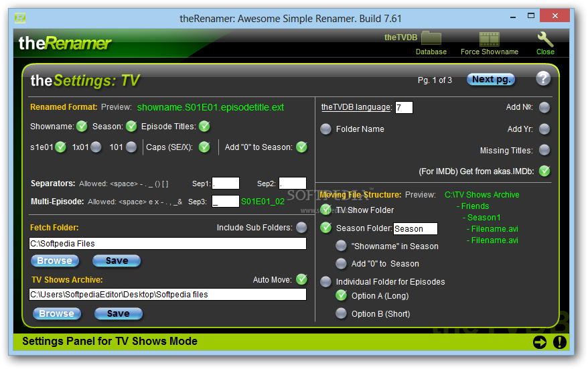Screen dimensions: 588x369
Task: Click the exclamation icon in status bar
Action: (x=559, y=342)
